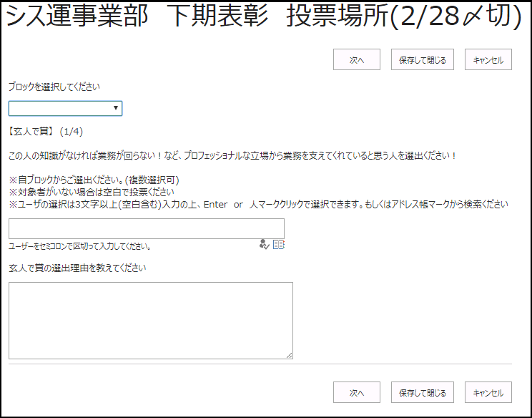Click the top 保存して閉じる button
Viewport: 532px width, 418px height.
tap(423, 59)
